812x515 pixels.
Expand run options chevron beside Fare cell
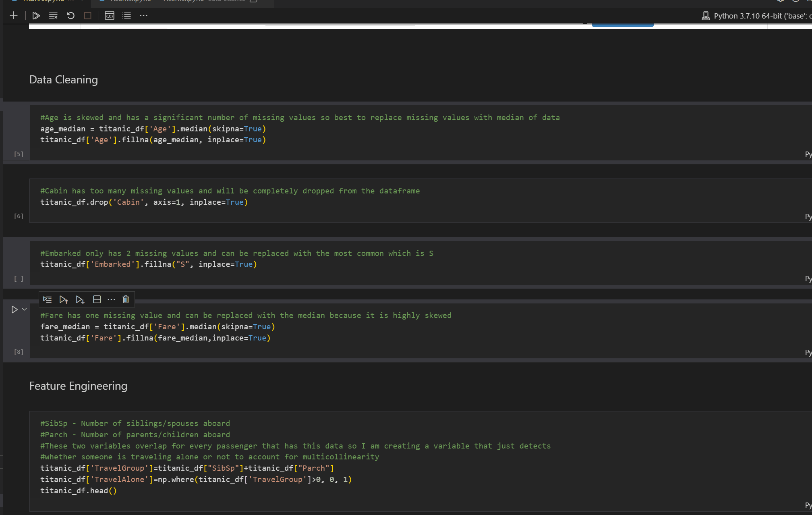click(x=25, y=309)
